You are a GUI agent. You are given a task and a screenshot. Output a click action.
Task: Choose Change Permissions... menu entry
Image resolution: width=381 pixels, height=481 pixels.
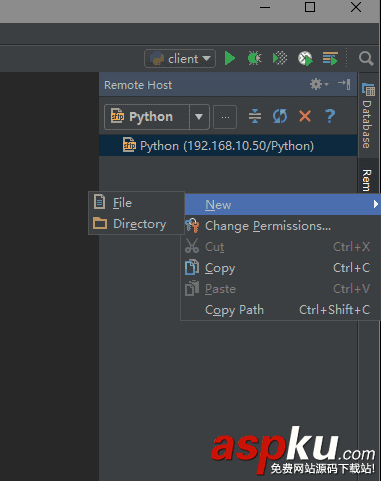(x=282, y=226)
